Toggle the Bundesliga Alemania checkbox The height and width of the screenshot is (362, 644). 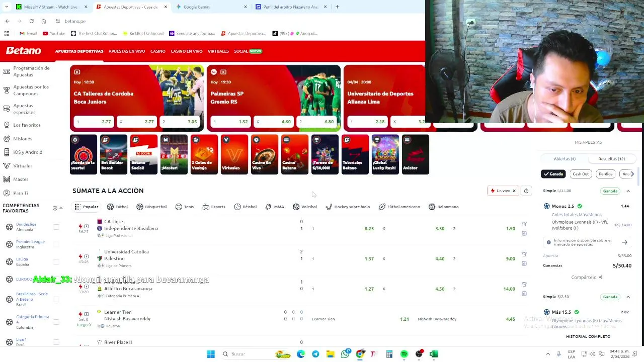point(56,227)
